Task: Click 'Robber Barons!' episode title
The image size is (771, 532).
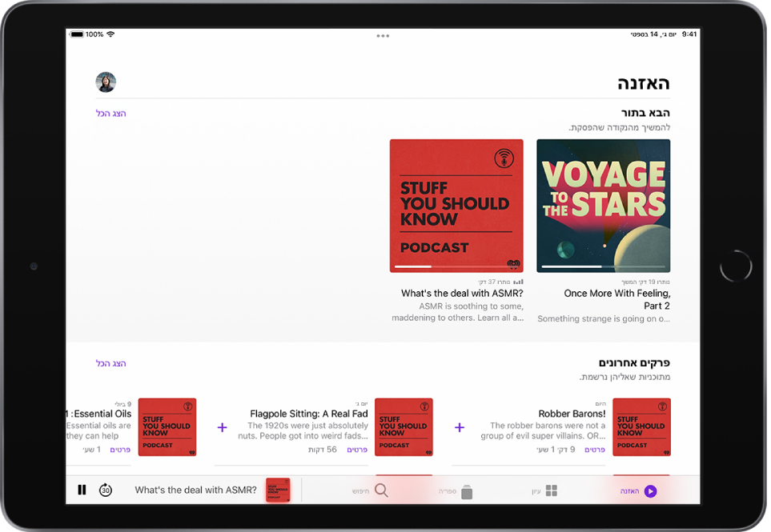Action: (572, 414)
